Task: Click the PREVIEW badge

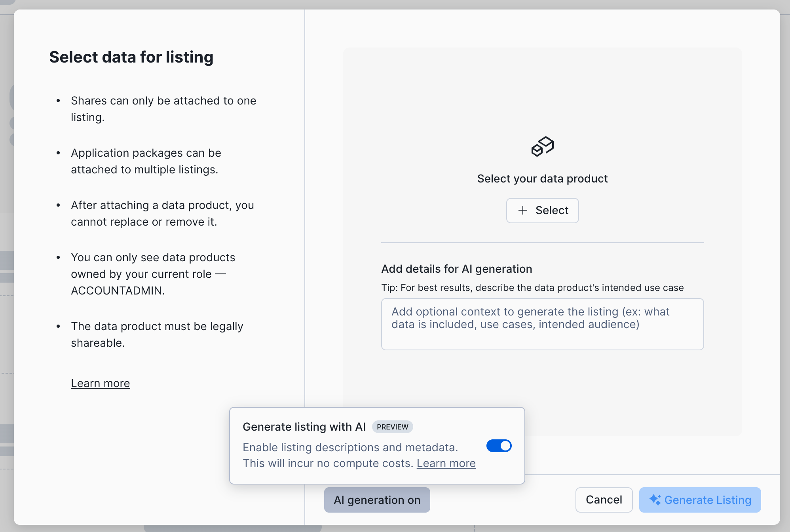Action: [x=392, y=427]
